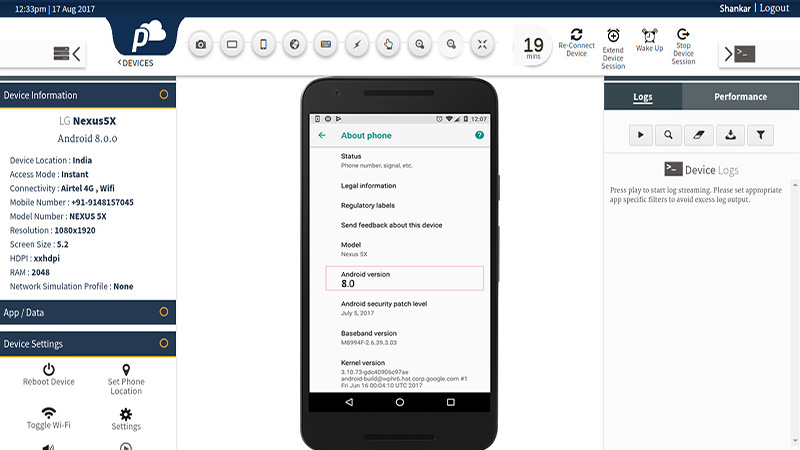Image resolution: width=800 pixels, height=450 pixels.
Task: Extend Device Session
Action: pos(613,49)
